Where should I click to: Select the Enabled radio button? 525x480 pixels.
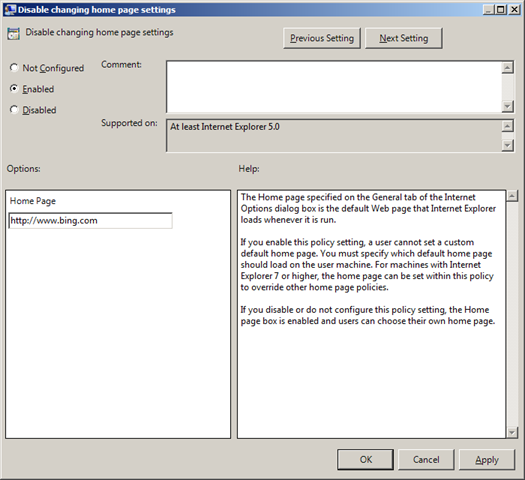pyautogui.click(x=14, y=89)
